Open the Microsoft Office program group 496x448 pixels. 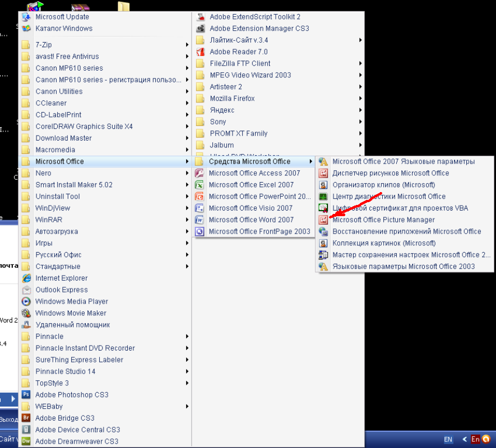[105, 161]
